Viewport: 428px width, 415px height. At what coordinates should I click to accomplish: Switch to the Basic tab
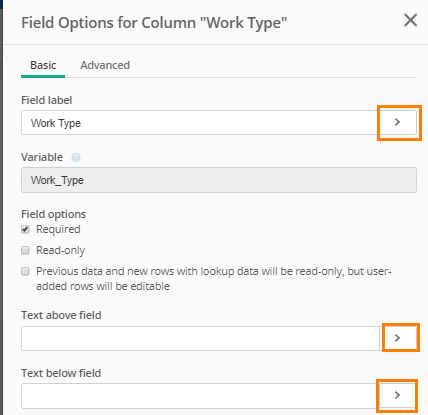tap(43, 65)
